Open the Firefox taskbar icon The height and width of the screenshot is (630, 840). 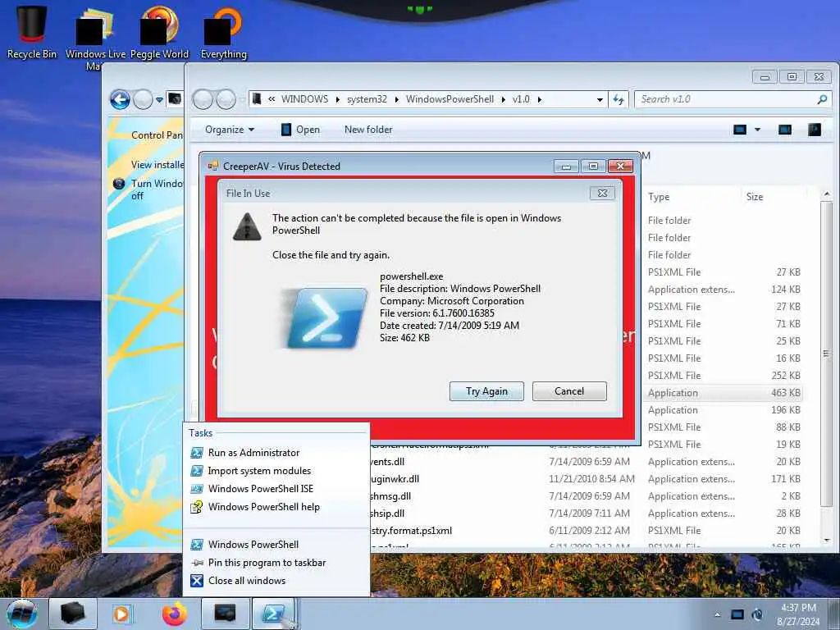[x=176, y=614]
